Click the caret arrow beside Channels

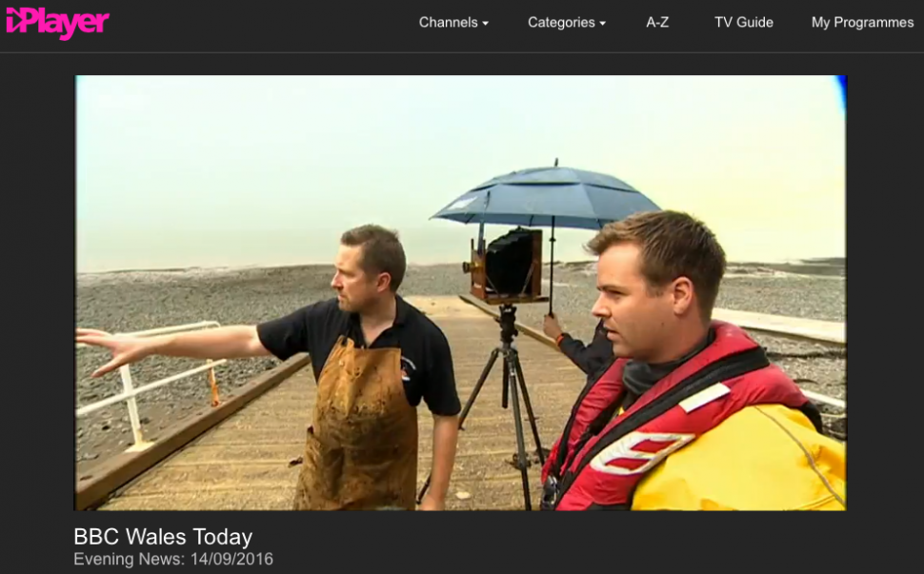[x=485, y=24]
